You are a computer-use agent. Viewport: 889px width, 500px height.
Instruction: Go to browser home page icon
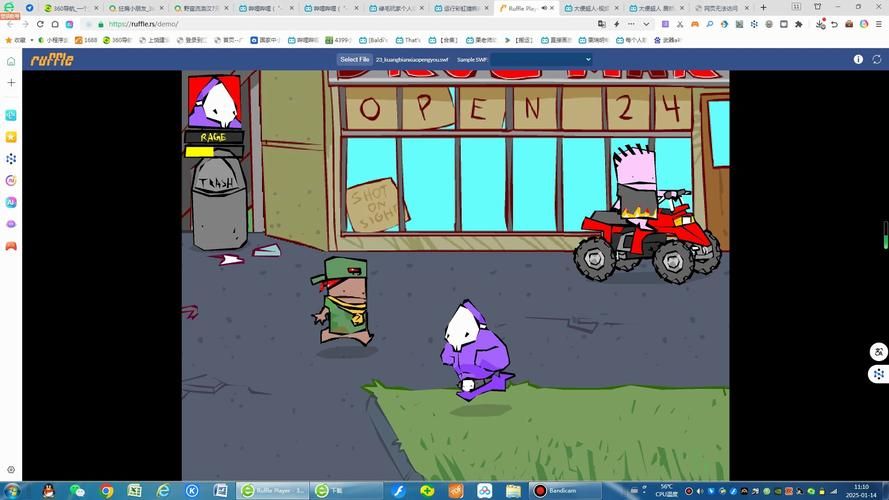tap(55, 24)
